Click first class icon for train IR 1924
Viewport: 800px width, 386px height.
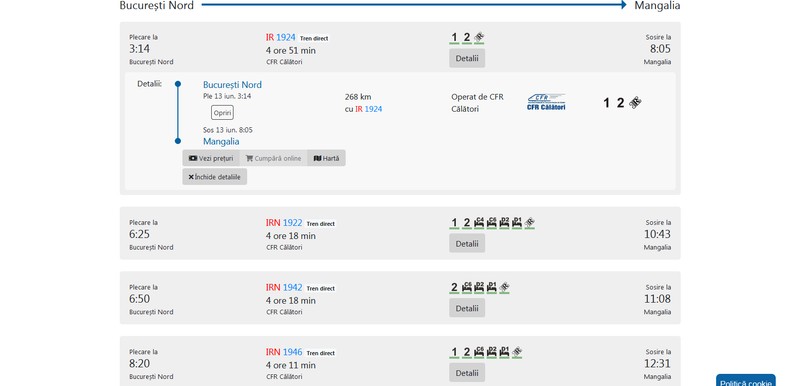pos(454,37)
